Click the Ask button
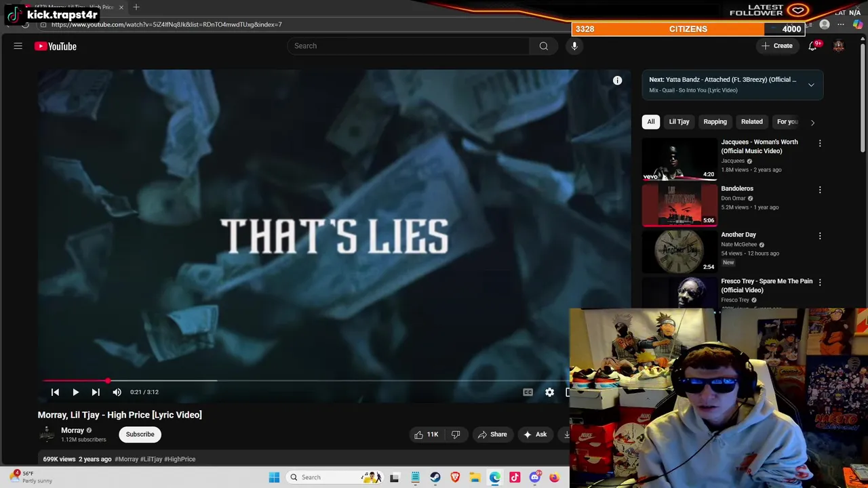Viewport: 868px width, 488px height. (x=535, y=434)
